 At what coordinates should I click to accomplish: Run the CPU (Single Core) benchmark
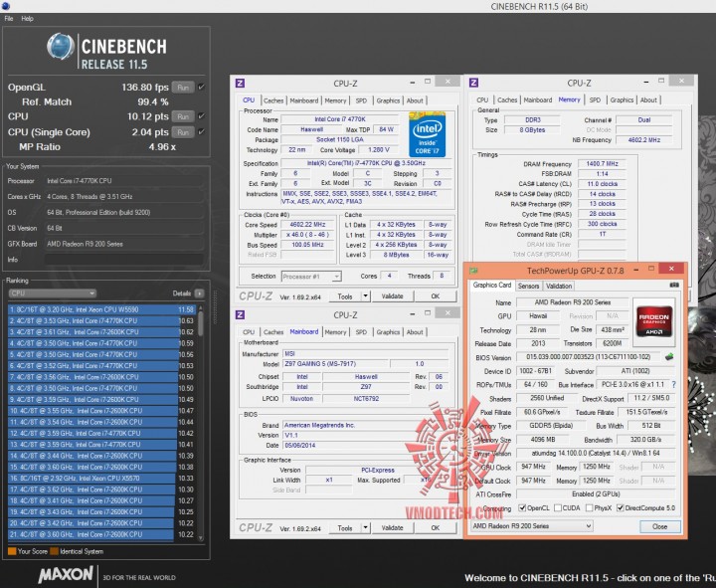[183, 132]
